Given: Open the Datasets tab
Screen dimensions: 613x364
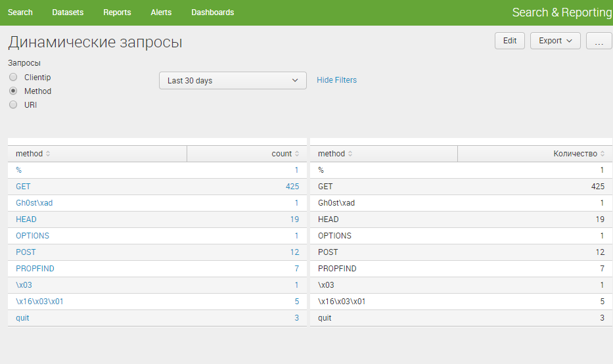Looking at the screenshot, I should 68,12.
